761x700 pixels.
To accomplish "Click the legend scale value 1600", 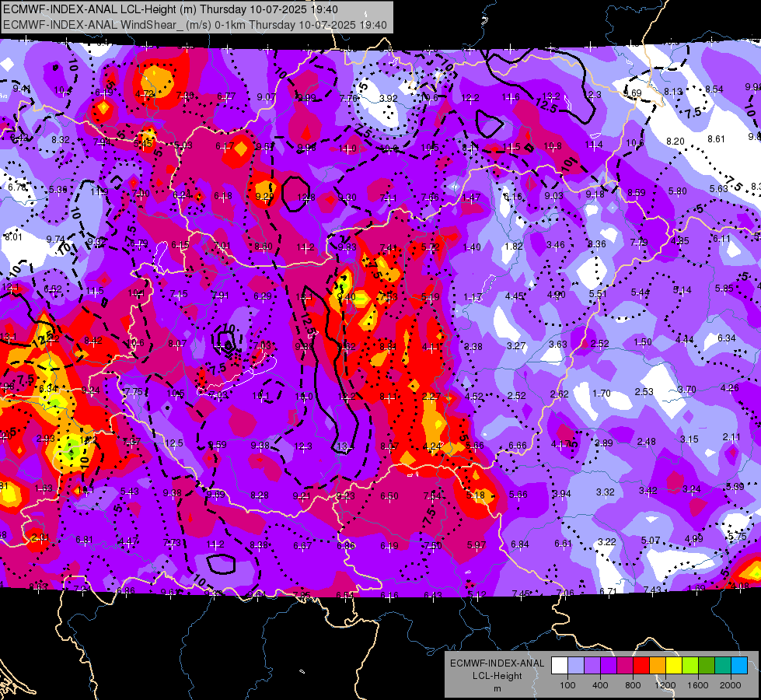I will tap(698, 685).
